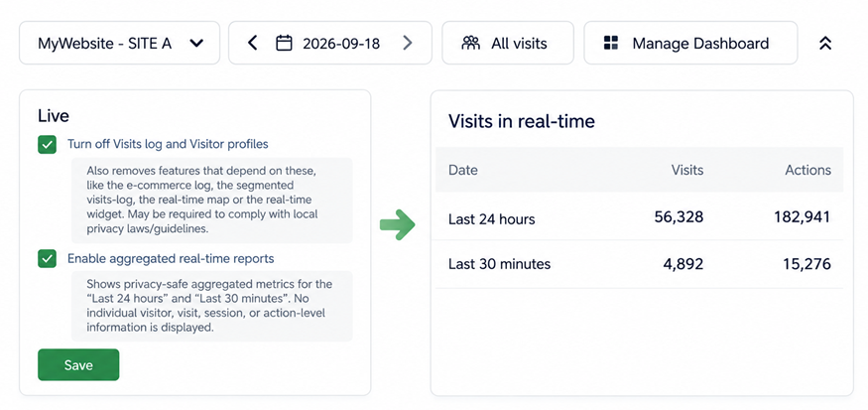The height and width of the screenshot is (410, 868).
Task: Click the 15,276 actions value
Action: [806, 264]
